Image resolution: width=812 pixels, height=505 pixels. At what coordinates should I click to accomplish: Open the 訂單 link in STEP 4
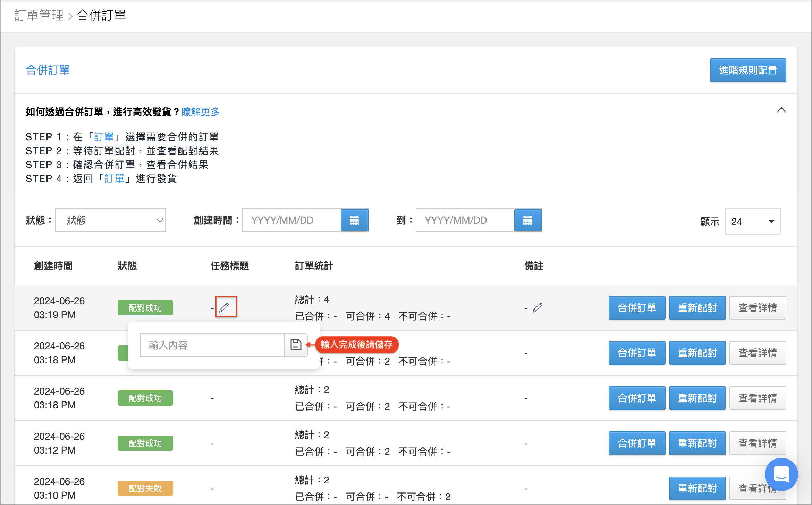click(115, 179)
